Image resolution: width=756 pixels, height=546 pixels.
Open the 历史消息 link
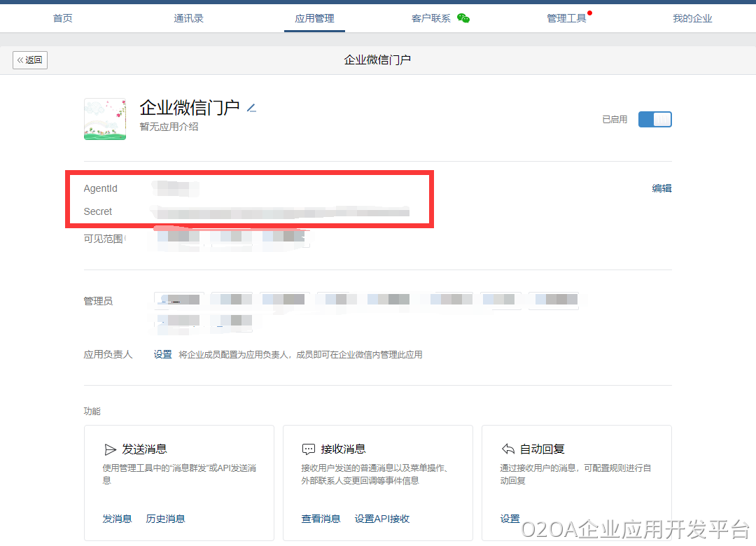pos(165,519)
